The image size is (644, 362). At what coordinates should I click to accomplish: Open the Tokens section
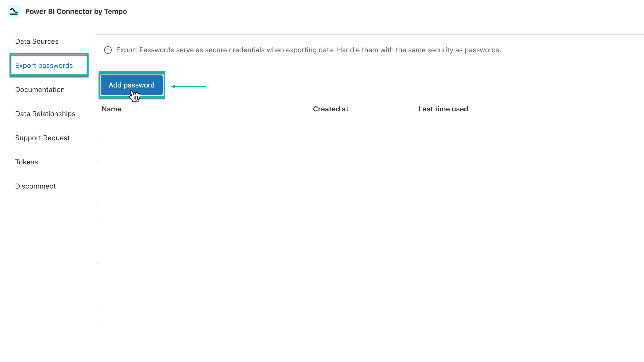point(26,162)
